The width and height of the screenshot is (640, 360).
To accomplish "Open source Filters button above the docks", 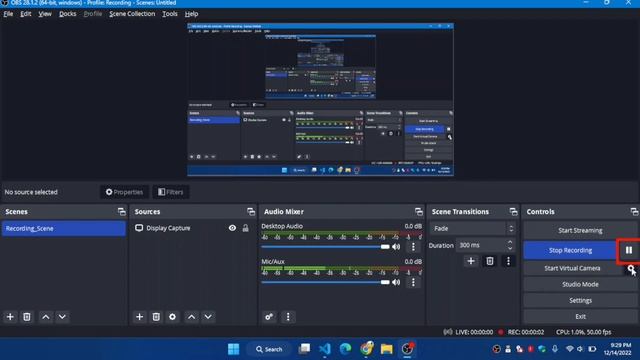I will coord(171,192).
